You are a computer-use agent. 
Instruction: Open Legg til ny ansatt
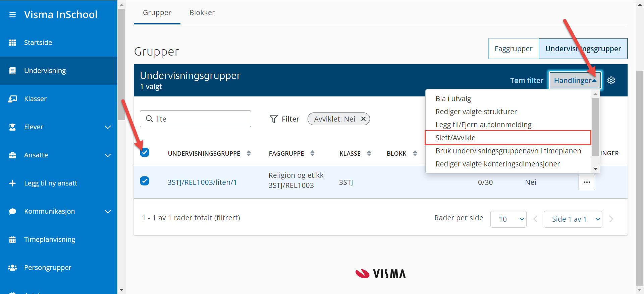point(59,183)
